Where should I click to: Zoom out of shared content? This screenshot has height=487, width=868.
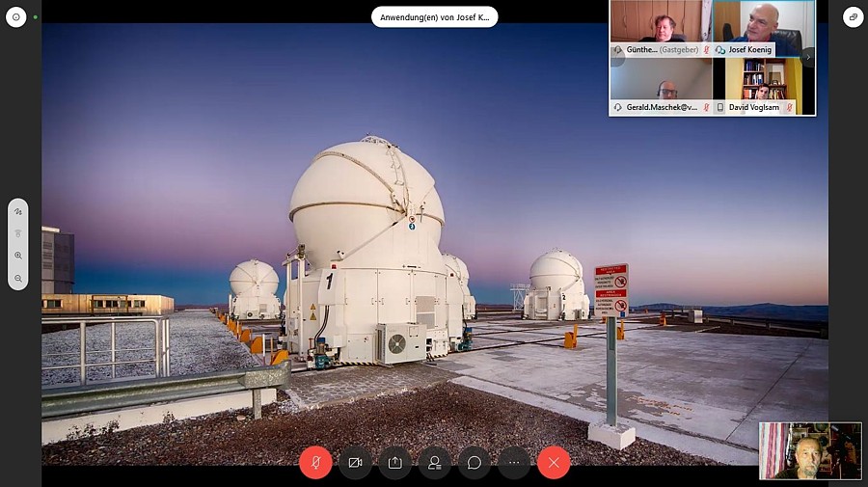(18, 279)
